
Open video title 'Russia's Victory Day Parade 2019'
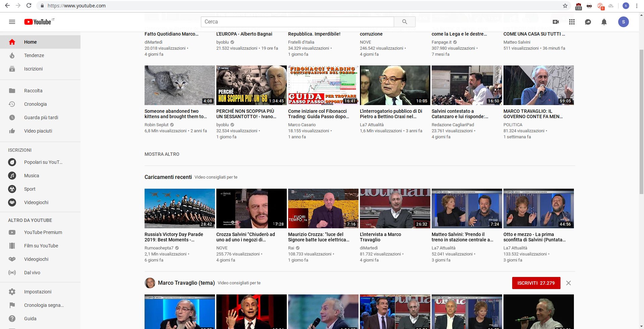pyautogui.click(x=174, y=237)
